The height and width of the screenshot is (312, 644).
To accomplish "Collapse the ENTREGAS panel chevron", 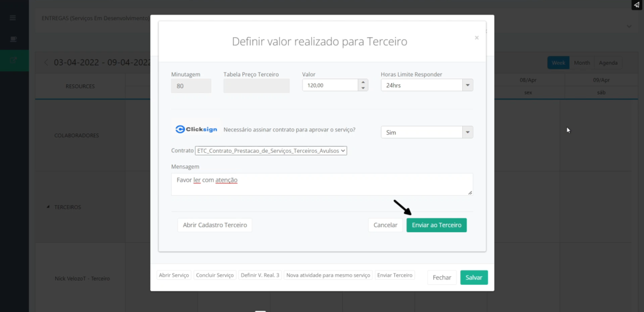I will (629, 26).
